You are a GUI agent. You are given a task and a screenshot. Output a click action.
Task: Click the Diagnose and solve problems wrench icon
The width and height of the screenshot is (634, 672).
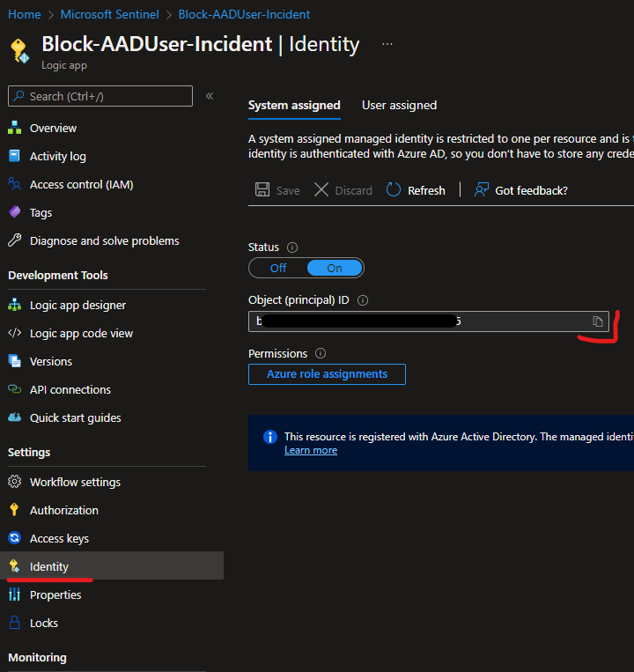(x=15, y=240)
